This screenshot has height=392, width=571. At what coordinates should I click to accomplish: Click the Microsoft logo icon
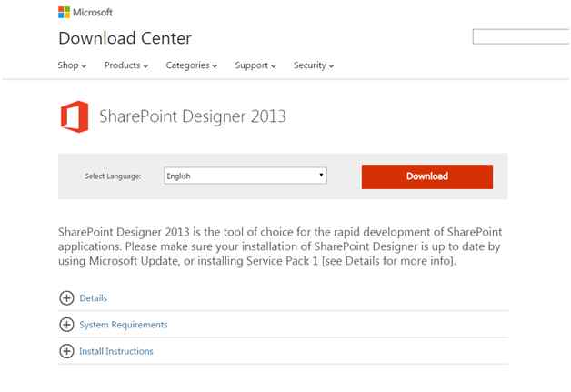tap(65, 12)
